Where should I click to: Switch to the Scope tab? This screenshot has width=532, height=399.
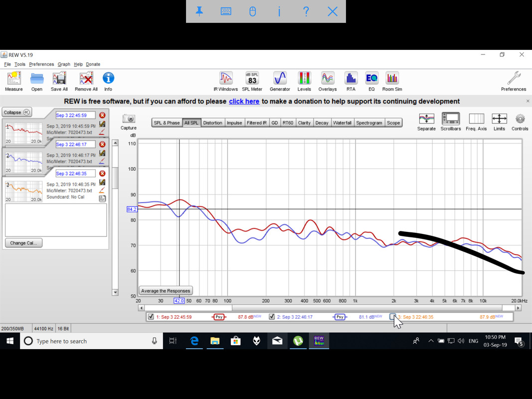click(393, 123)
